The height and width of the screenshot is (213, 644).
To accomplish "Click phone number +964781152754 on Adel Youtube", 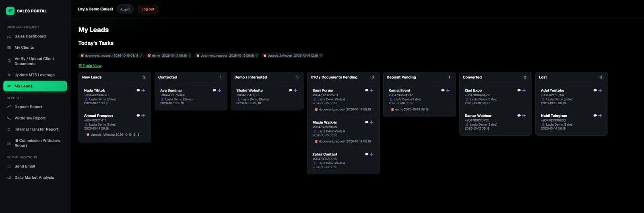I will coord(552,95).
